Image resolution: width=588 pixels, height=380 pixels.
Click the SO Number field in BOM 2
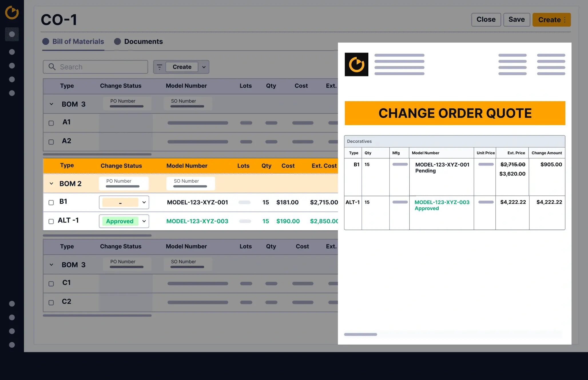[191, 183]
